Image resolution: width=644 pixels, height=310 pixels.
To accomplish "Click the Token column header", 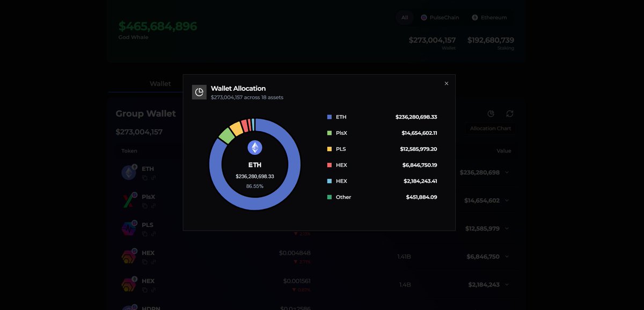I will coord(129,151).
